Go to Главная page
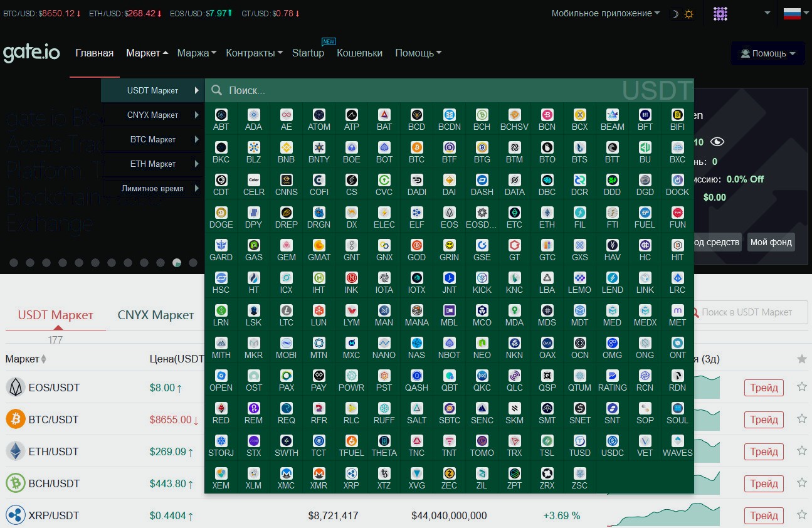Viewport: 812px width, 528px height. click(95, 53)
